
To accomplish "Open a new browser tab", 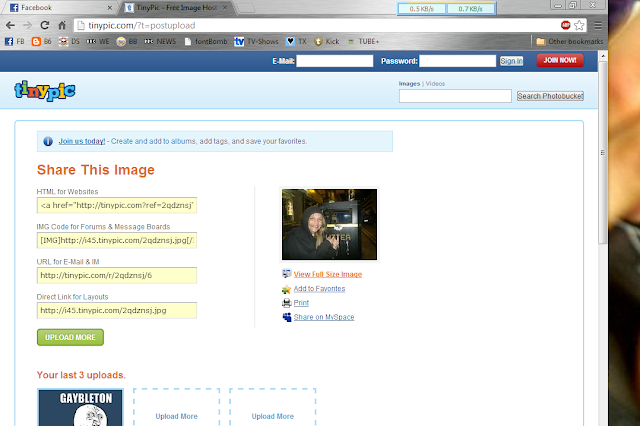I will (246, 7).
